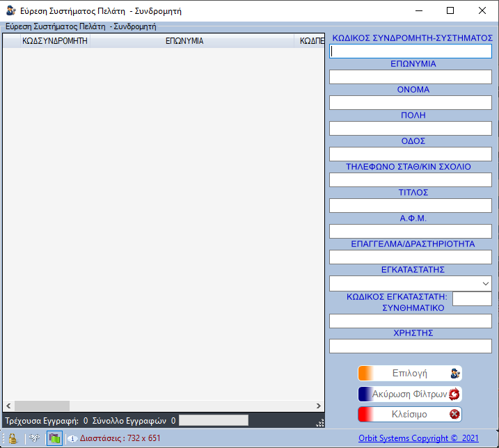Click the app icon in the title bar
This screenshot has height=448, width=499.
[10, 11]
